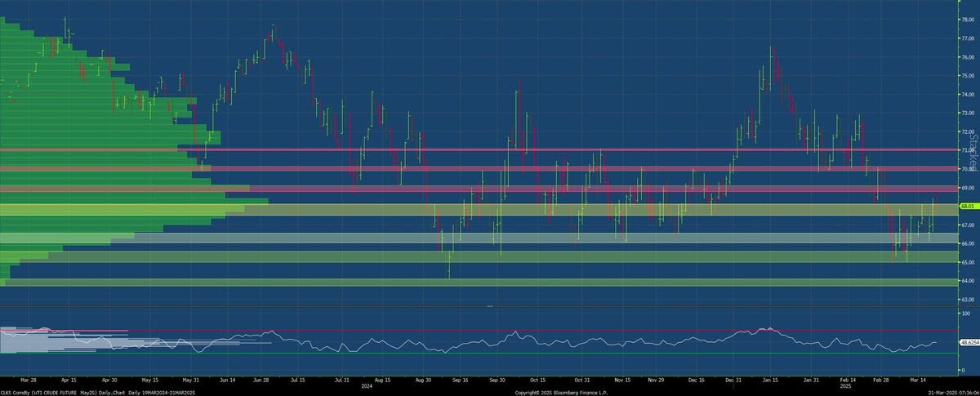
Task: Click the Apr 15 date label
Action: 69,380
